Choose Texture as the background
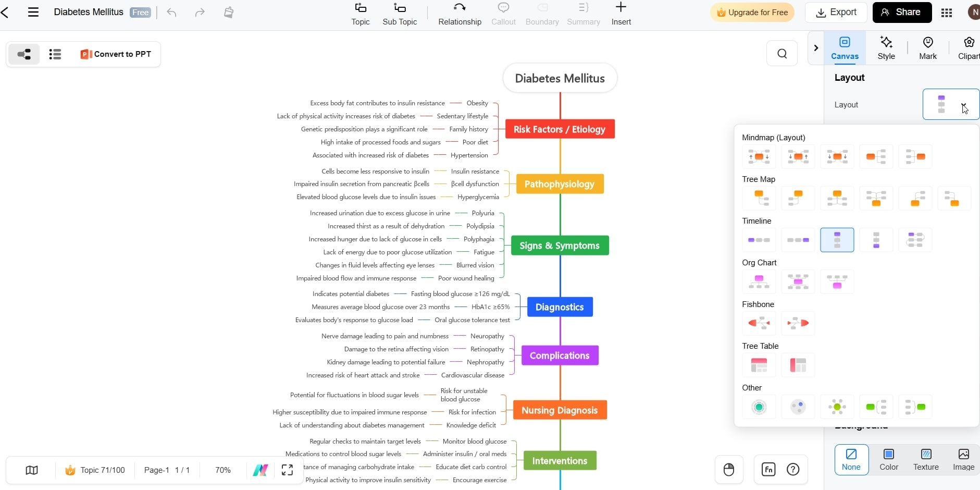This screenshot has width=980, height=490. tap(926, 460)
